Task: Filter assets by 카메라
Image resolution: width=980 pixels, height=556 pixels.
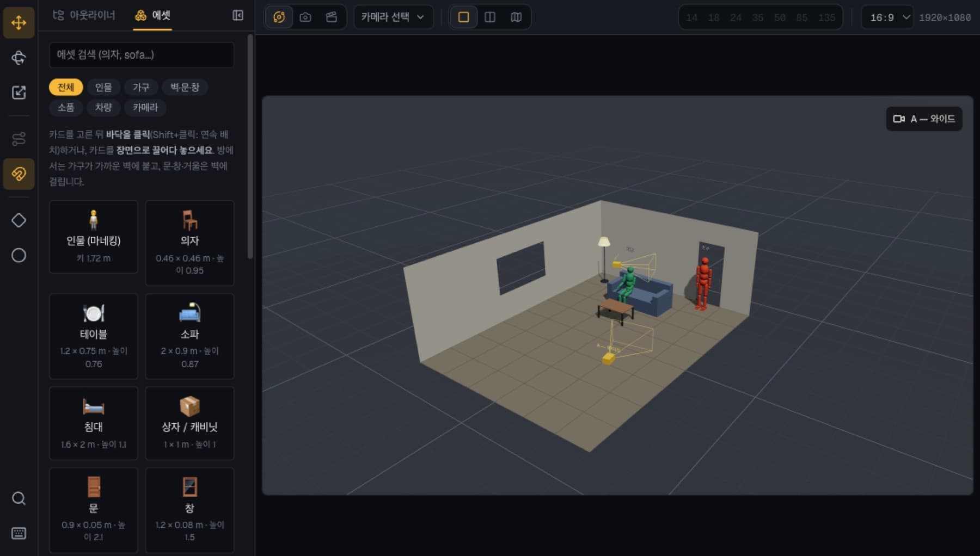Action: pos(145,107)
